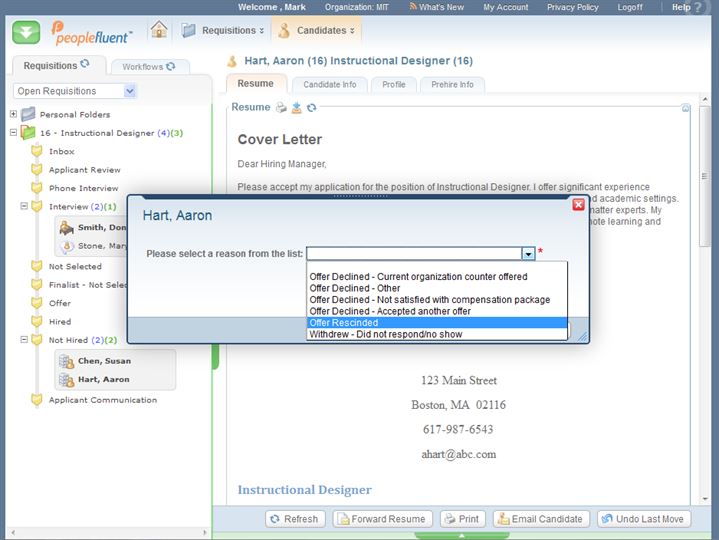This screenshot has height=540, width=719.
Task: Click the reason list dropdown arrow
Action: (x=528, y=254)
